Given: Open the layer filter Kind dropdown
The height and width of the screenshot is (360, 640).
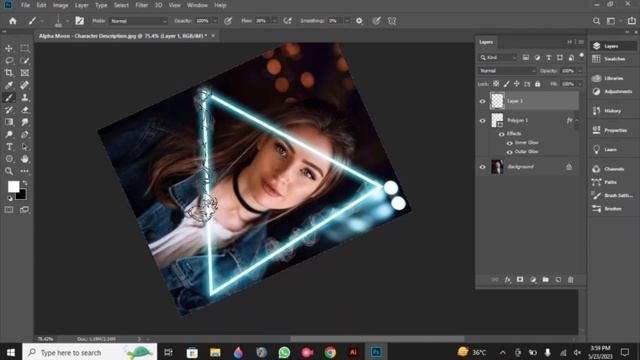Looking at the screenshot, I should click(x=498, y=58).
